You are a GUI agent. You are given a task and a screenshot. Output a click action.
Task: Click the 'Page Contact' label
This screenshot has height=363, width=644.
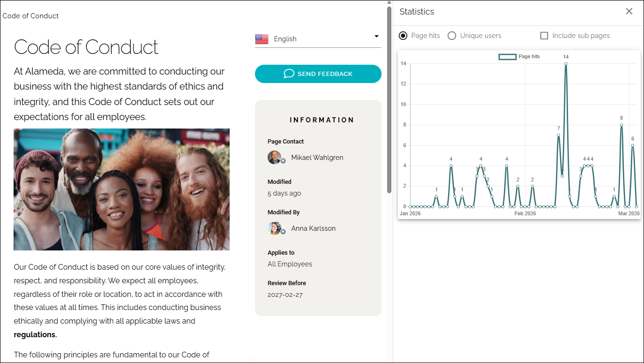click(x=285, y=142)
